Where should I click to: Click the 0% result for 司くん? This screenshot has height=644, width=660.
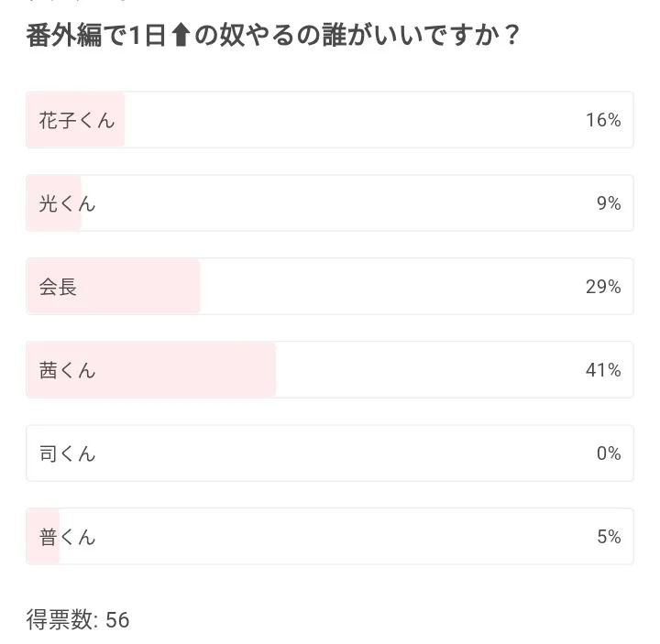click(x=609, y=453)
